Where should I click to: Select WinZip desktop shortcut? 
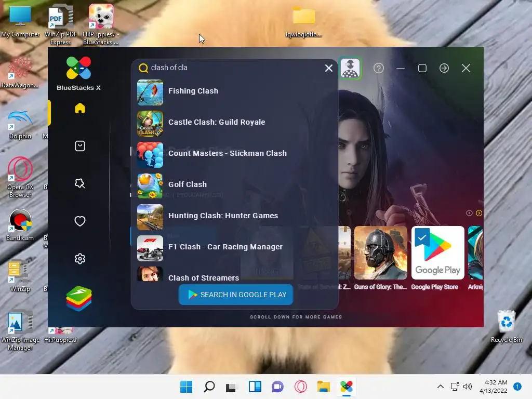point(20,277)
